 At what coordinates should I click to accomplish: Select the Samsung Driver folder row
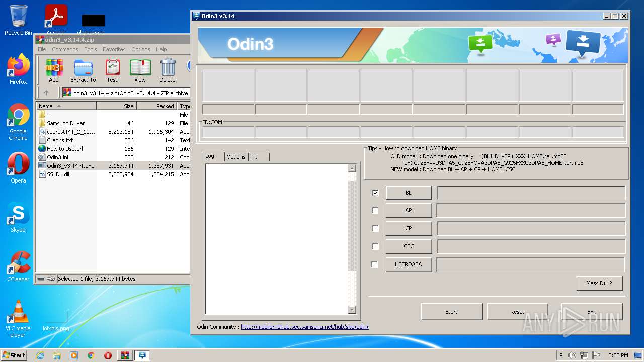pos(113,123)
